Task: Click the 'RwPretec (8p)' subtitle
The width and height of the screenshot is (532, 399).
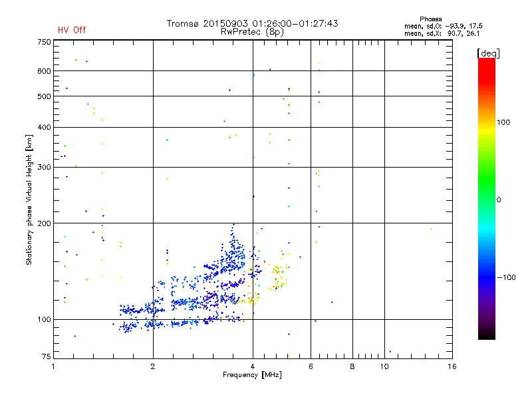Action: click(253, 32)
